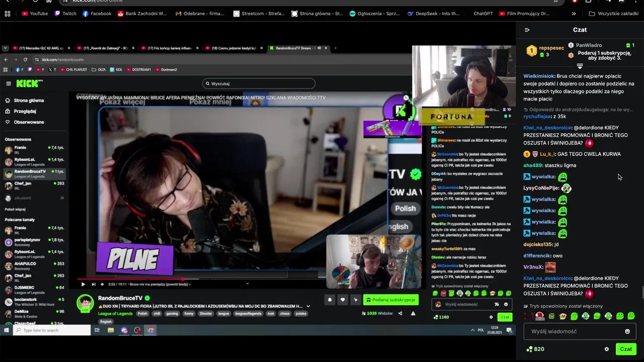Open the 820 channel points balance
Viewport: 644px width, 362px height.
535,349
